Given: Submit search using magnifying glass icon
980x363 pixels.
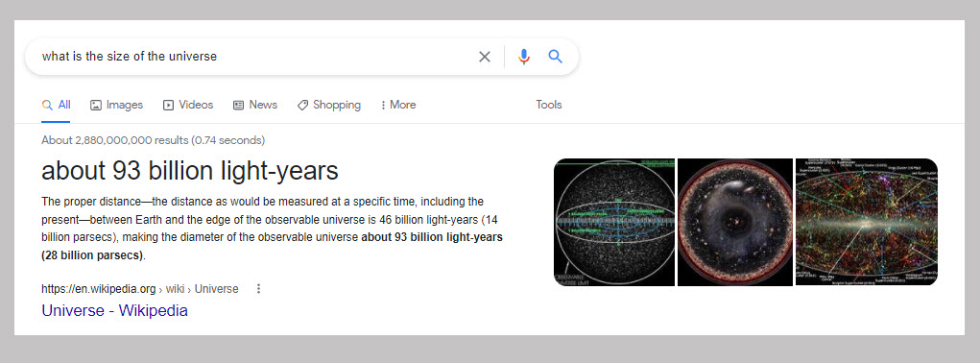Looking at the screenshot, I should 556,57.
